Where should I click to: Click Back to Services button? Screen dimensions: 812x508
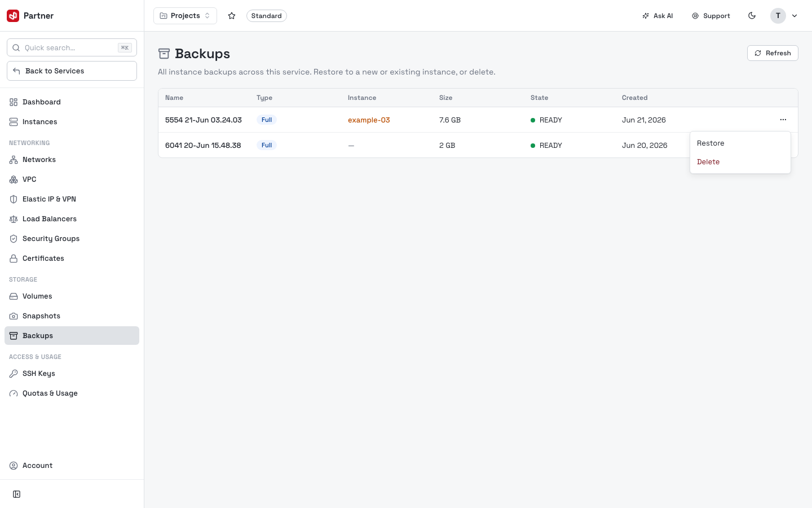pyautogui.click(x=72, y=71)
